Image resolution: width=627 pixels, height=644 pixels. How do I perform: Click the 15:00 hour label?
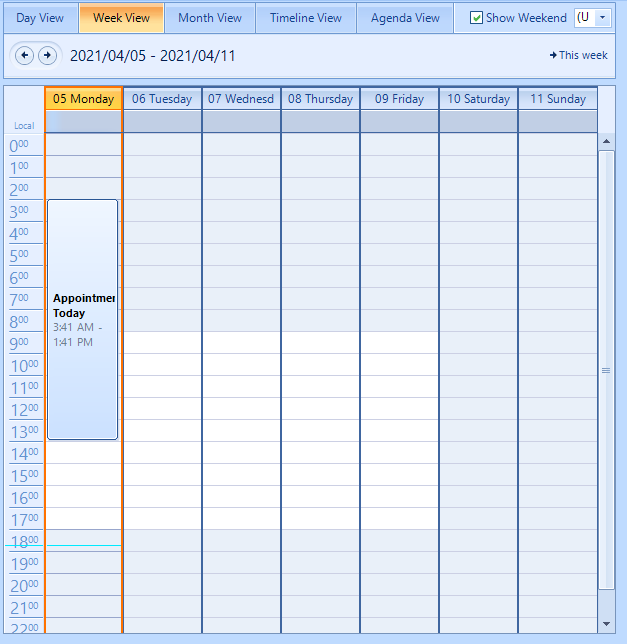point(24,476)
